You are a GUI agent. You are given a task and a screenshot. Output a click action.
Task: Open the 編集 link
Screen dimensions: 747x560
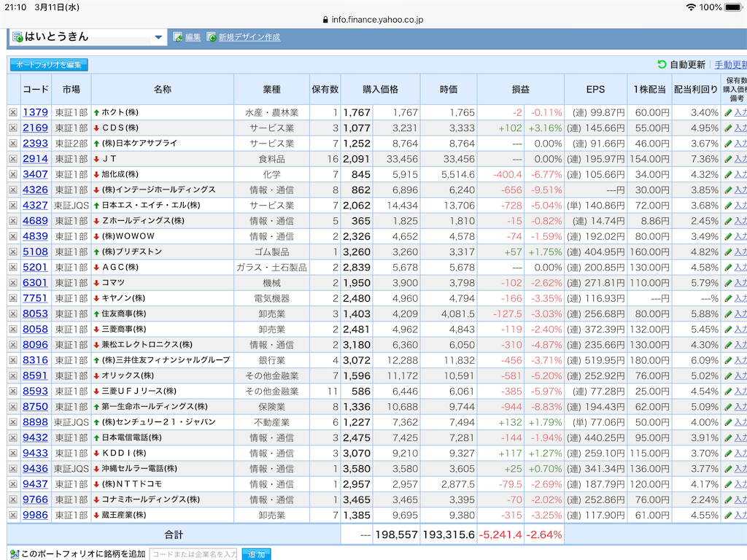pos(193,37)
